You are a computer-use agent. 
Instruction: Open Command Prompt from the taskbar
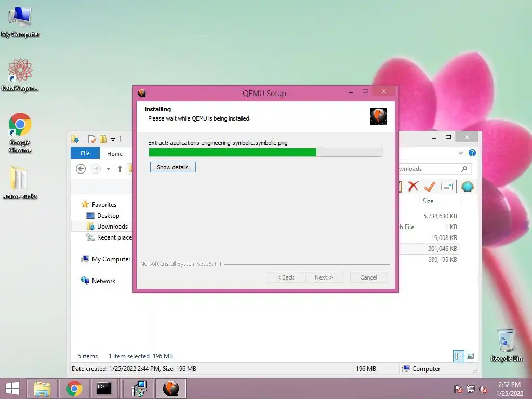click(x=104, y=389)
